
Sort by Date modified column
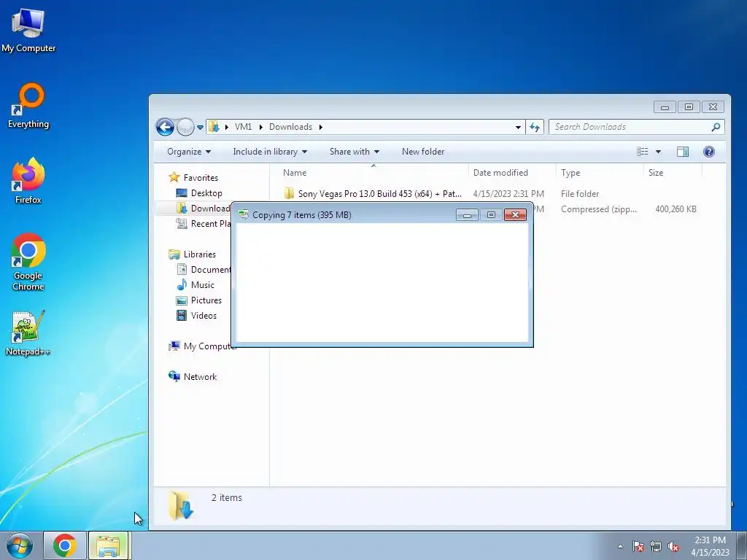[512, 173]
